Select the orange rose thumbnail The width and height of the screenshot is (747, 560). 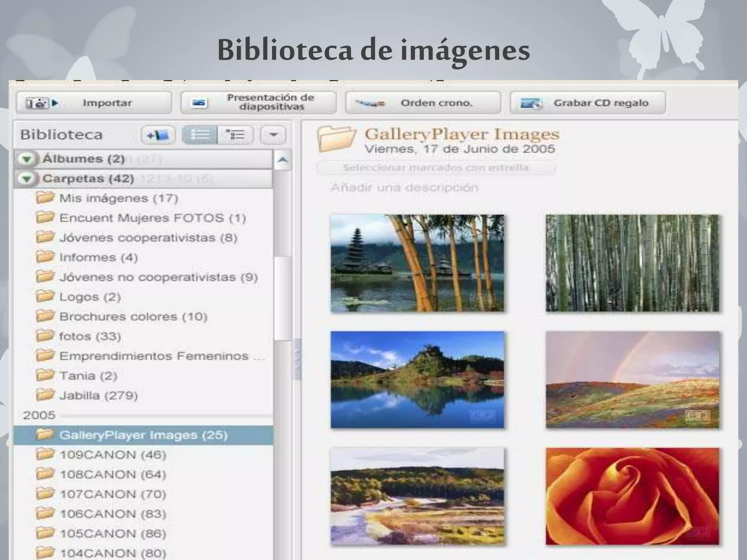point(632,497)
